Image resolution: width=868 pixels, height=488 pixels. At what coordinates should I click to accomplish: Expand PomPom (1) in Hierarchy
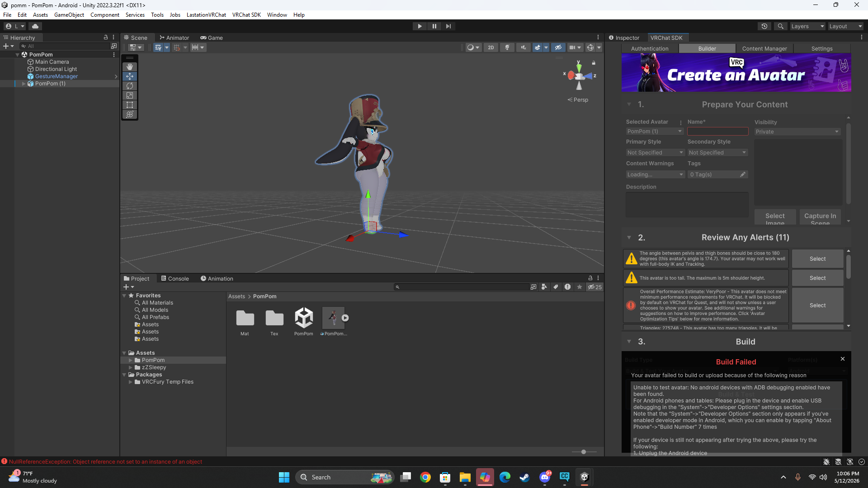pos(24,84)
